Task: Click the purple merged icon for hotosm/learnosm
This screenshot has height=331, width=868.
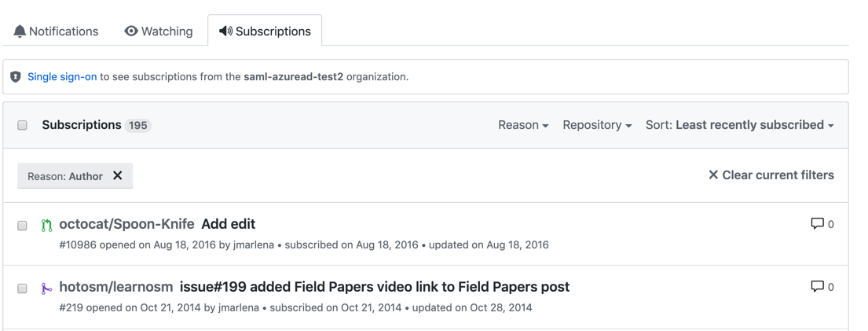Action: point(47,289)
